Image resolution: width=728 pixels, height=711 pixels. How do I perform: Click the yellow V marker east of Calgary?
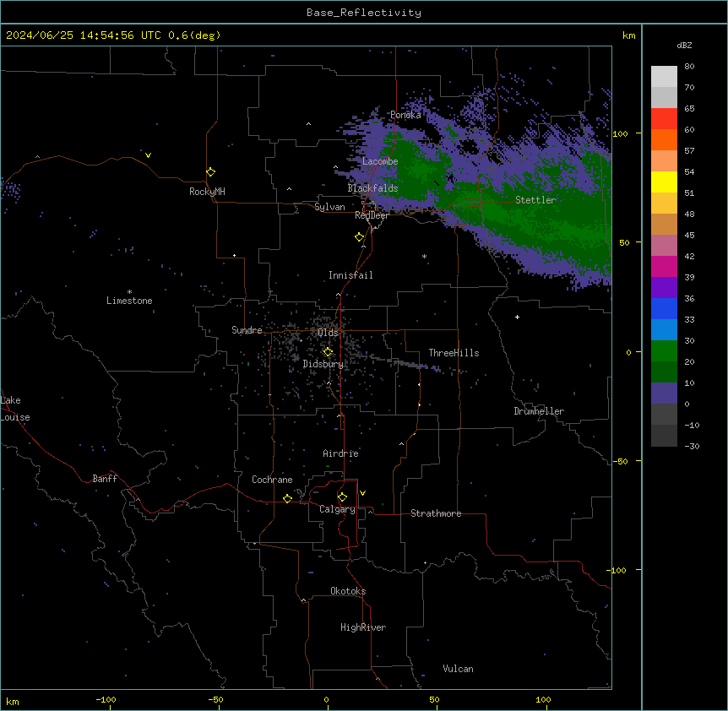point(362,493)
